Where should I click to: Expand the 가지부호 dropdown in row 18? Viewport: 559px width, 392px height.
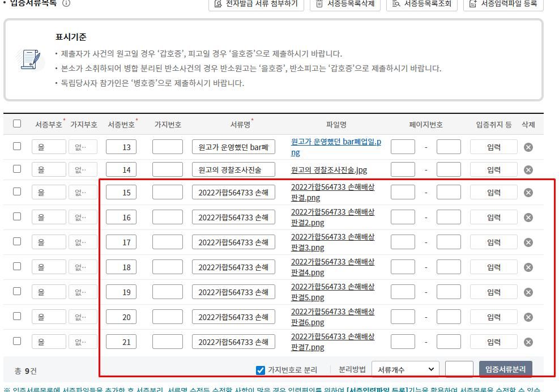pyautogui.click(x=83, y=267)
